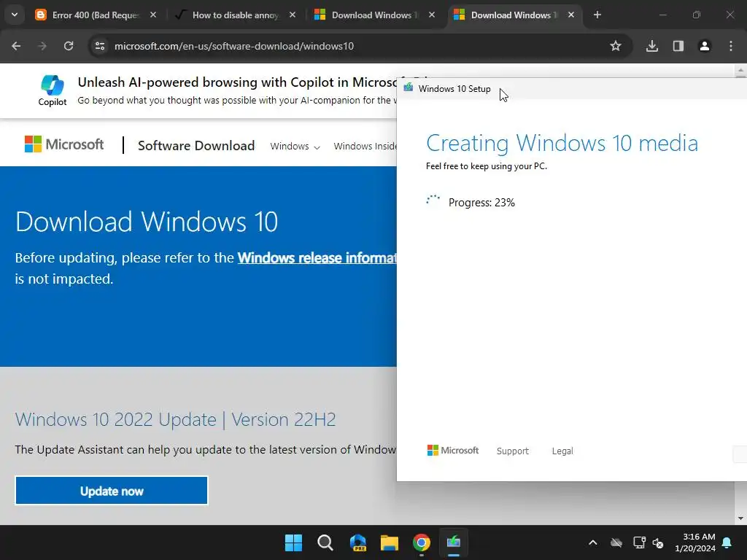Image resolution: width=747 pixels, height=560 pixels.
Task: Open the clock showing 3:16 AM
Action: point(695,542)
